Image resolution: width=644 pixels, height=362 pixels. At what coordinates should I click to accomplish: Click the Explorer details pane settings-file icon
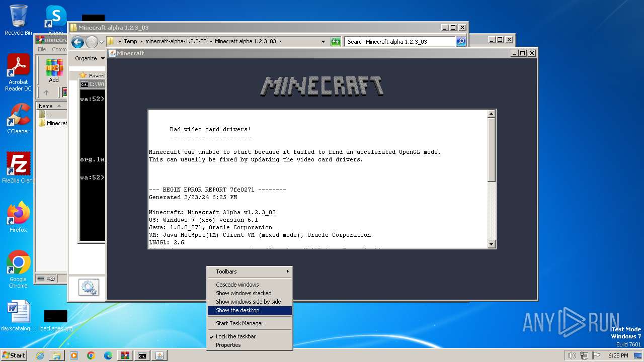[89, 288]
